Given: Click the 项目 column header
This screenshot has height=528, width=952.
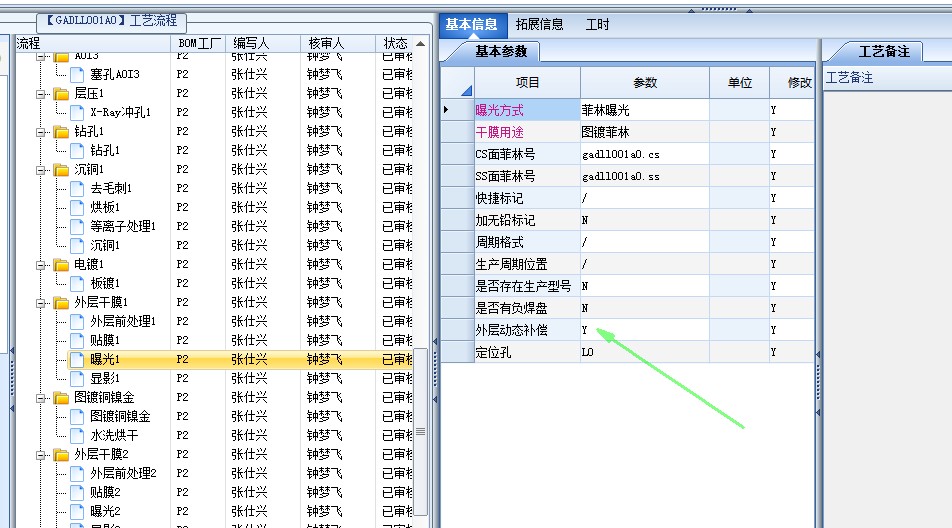Looking at the screenshot, I should click(x=527, y=83).
